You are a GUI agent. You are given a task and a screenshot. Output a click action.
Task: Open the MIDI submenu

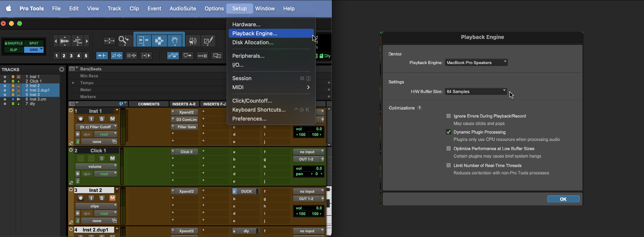[271, 87]
